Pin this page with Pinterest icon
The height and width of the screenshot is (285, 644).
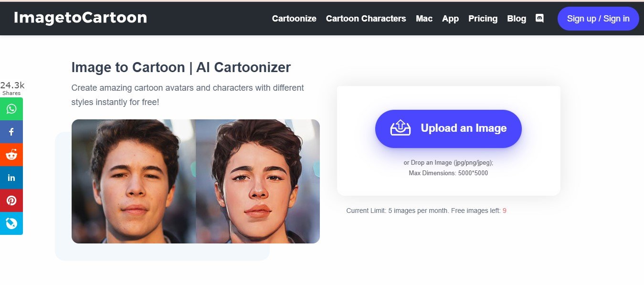tap(11, 201)
